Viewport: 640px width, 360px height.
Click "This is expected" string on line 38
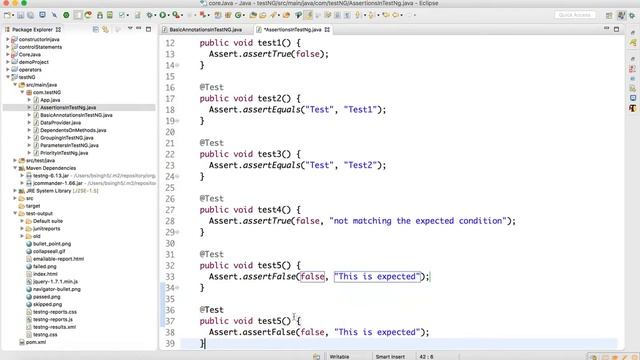(377, 332)
